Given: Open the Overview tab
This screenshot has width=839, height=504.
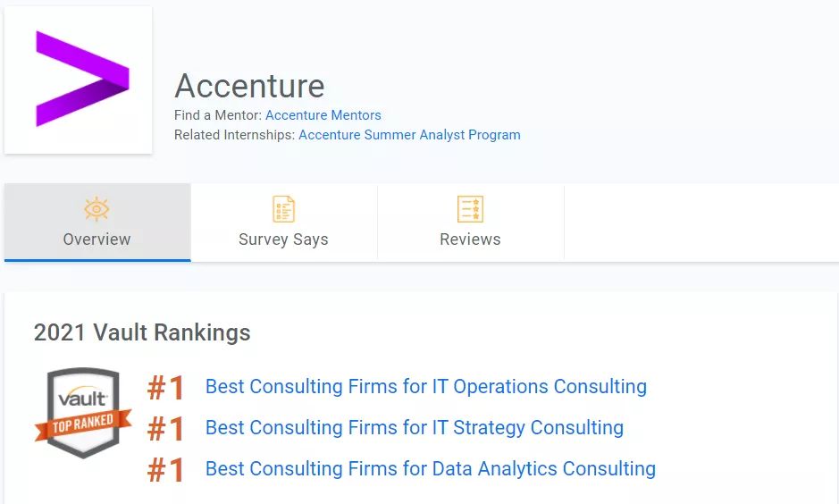Looking at the screenshot, I should pos(97,222).
